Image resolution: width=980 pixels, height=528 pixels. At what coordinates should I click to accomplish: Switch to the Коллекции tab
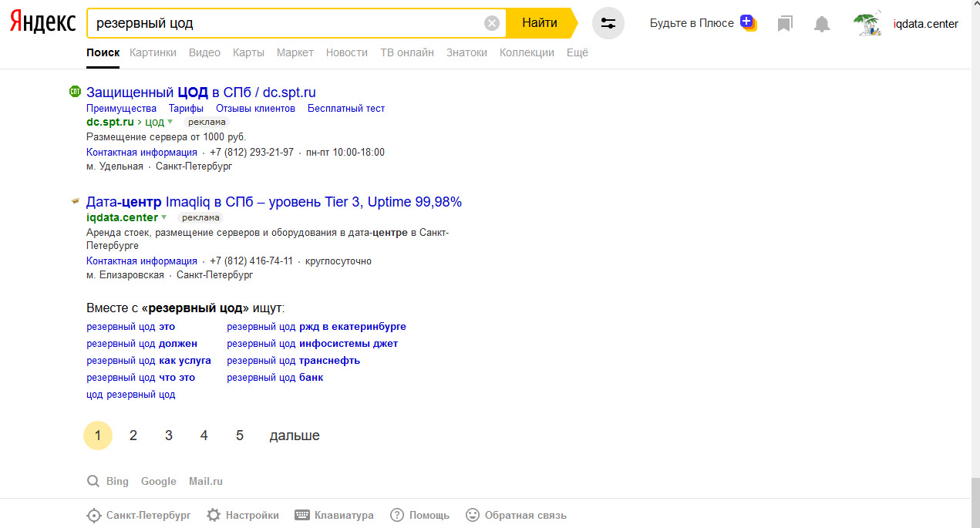click(527, 52)
